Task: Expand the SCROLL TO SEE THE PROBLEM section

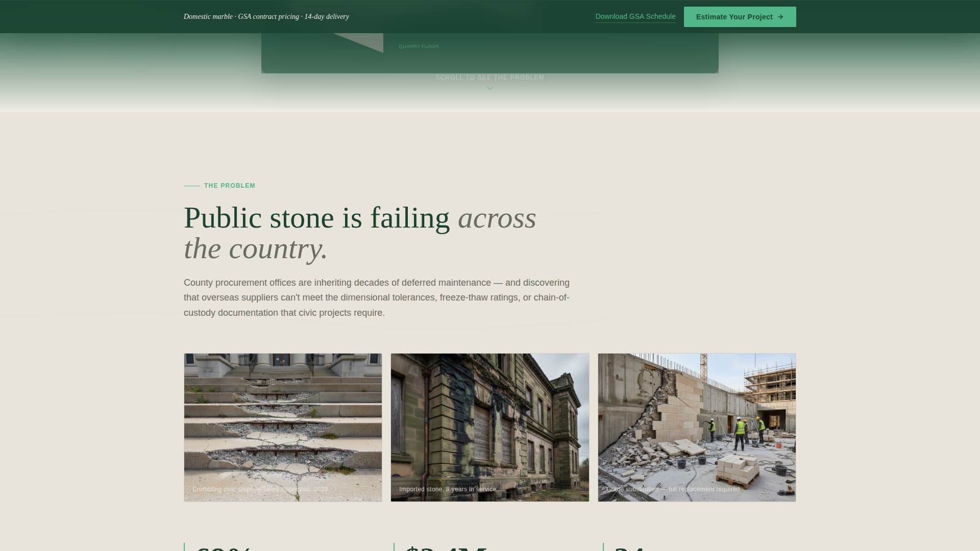Action: click(489, 78)
